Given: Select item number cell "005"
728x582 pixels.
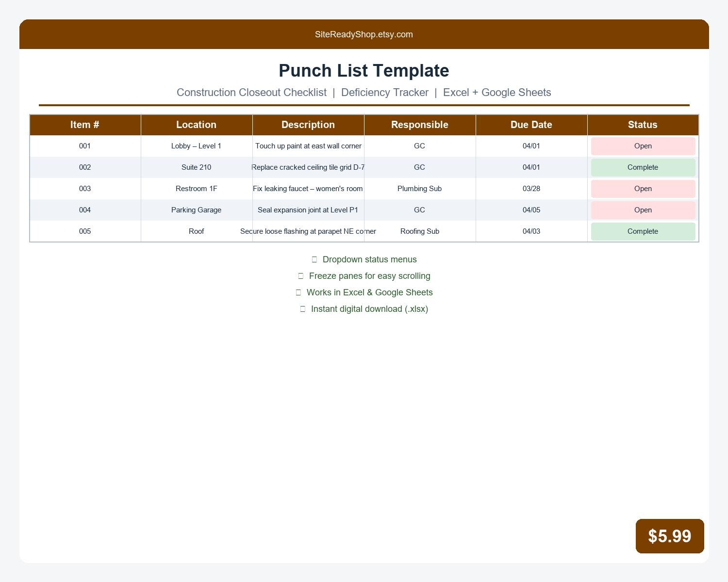Looking at the screenshot, I should point(85,231).
